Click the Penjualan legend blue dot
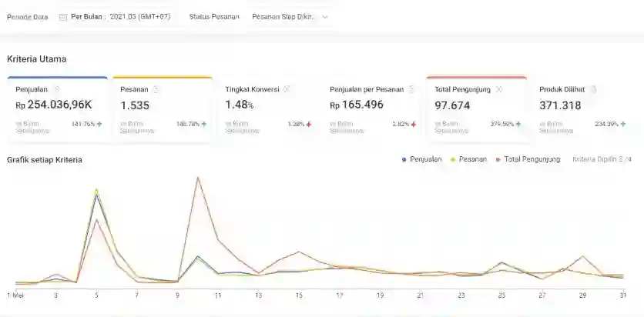Screen dimensions: 644x317 coord(404,159)
